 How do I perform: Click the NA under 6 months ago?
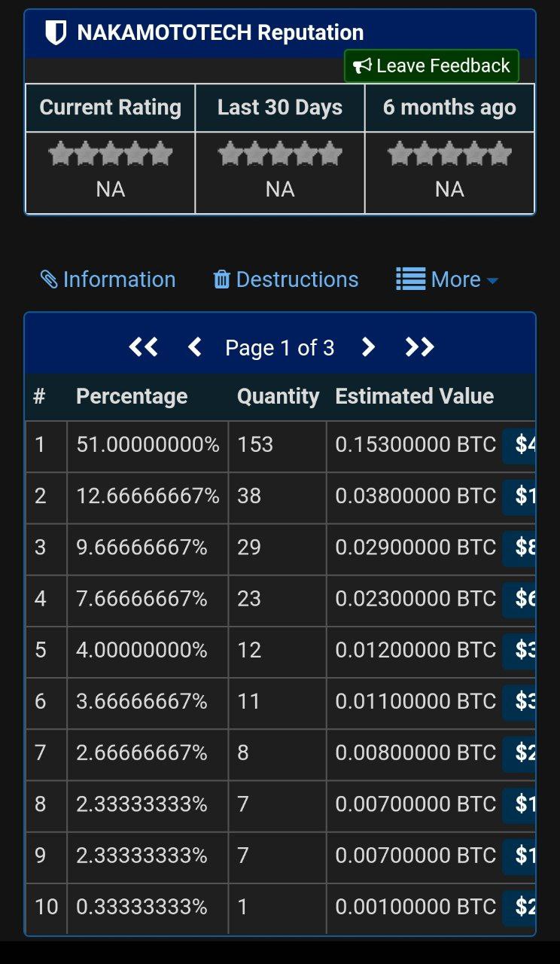pos(449,189)
